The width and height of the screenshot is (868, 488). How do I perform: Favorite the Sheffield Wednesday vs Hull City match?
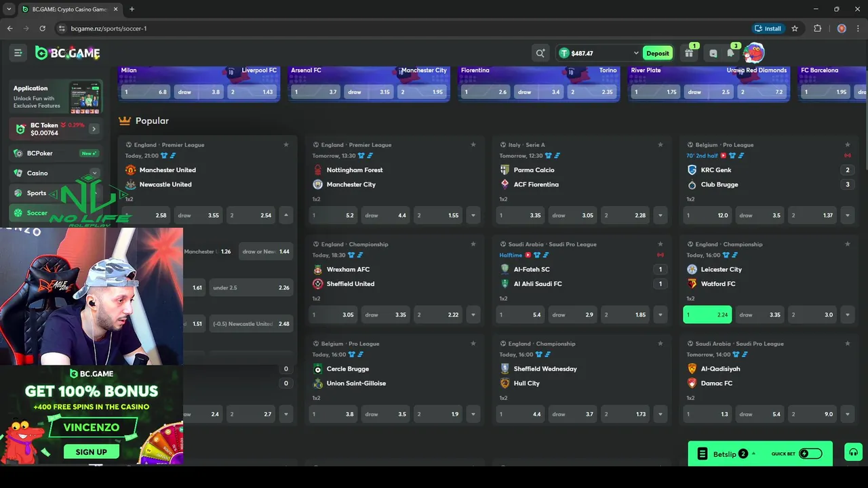(x=660, y=344)
